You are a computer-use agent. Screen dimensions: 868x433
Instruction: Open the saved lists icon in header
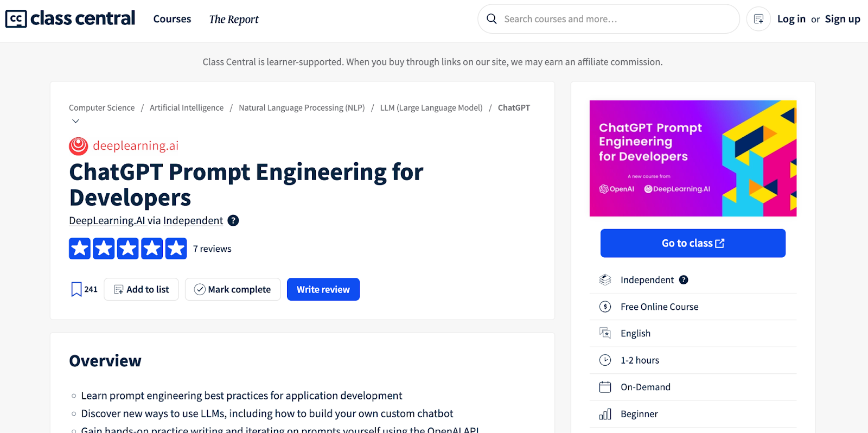point(758,19)
